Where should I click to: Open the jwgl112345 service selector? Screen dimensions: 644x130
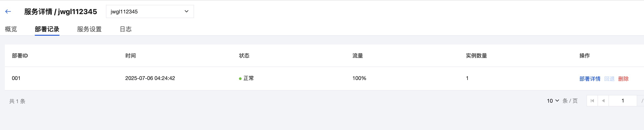(x=150, y=11)
